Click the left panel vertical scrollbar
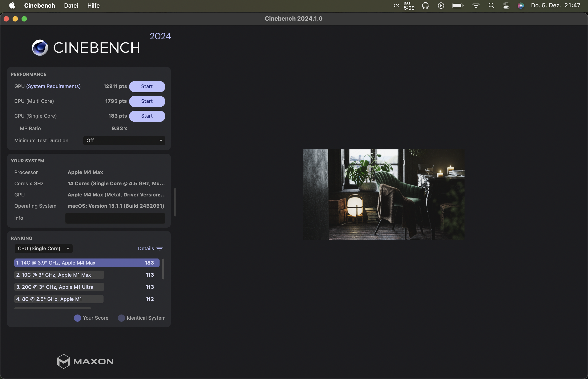588x379 pixels. (175, 202)
